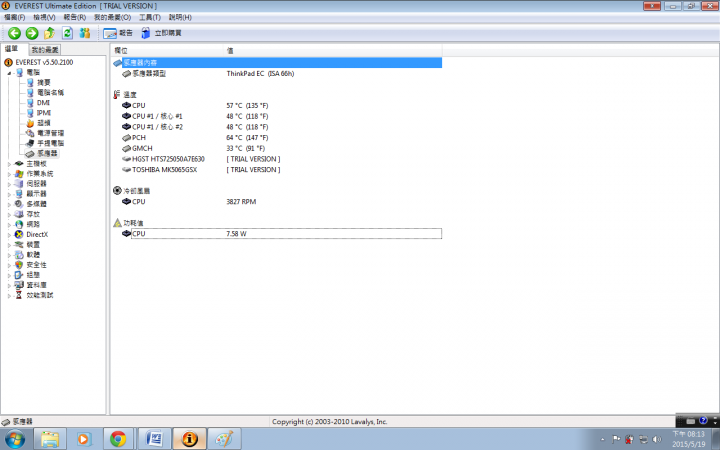This screenshot has width=720, height=450.
Task: Expand the 多媒體 multimedia node
Action: (9, 204)
